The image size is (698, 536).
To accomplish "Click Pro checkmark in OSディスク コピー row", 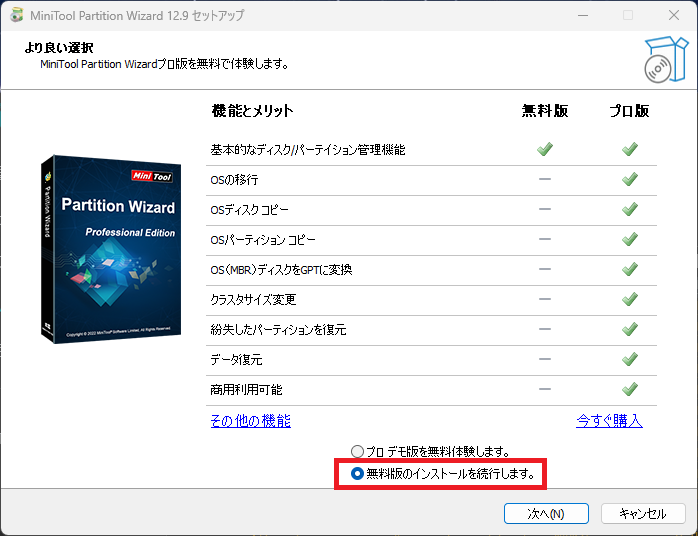I will pos(629,209).
